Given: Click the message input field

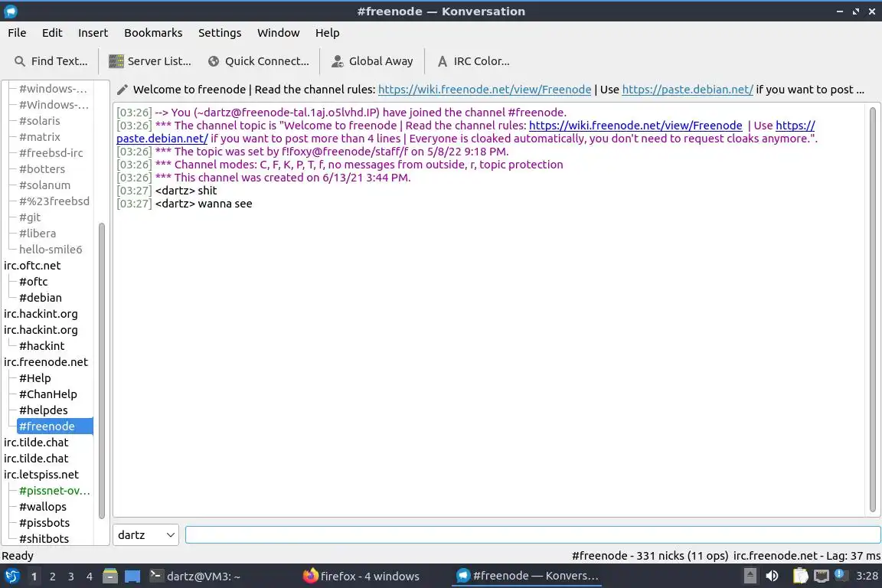Looking at the screenshot, I should tap(533, 534).
